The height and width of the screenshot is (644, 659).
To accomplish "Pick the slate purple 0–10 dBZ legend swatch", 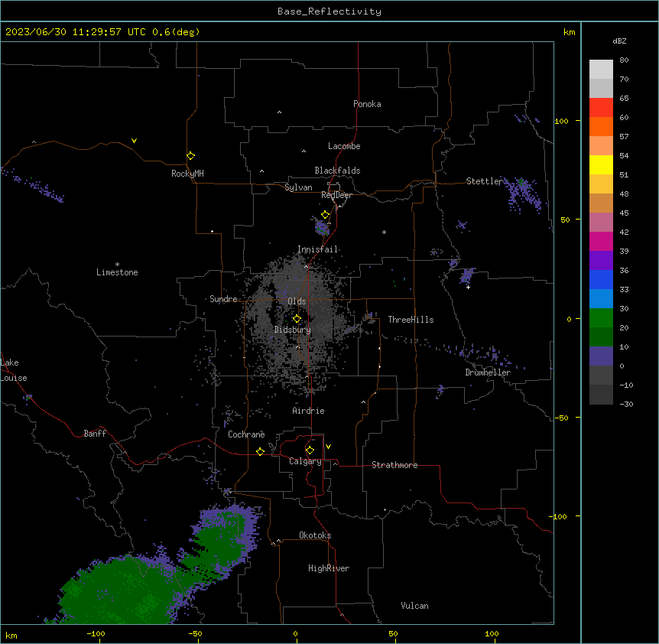I will click(601, 356).
